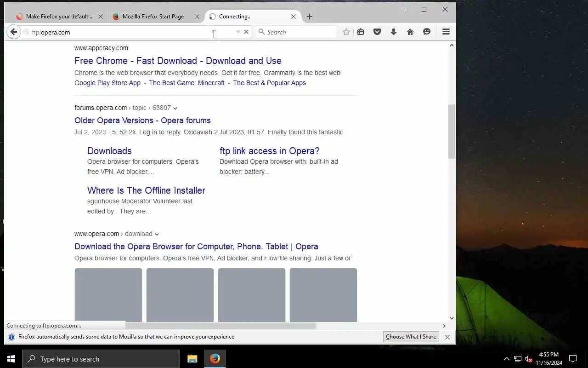Show bookmarks list icon
Image resolution: width=588 pixels, height=368 pixels.
point(361,32)
